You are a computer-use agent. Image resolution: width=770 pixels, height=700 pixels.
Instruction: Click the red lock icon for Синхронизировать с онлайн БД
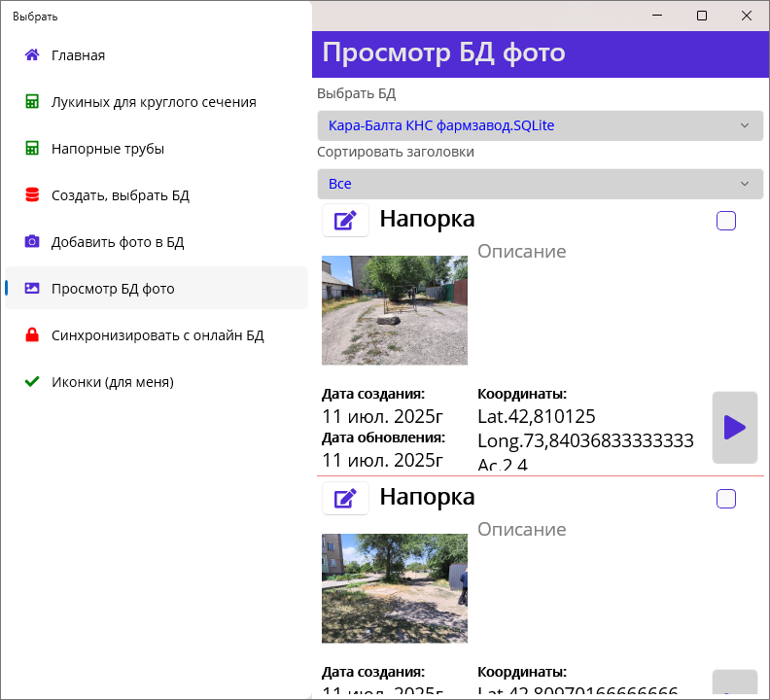click(x=32, y=335)
